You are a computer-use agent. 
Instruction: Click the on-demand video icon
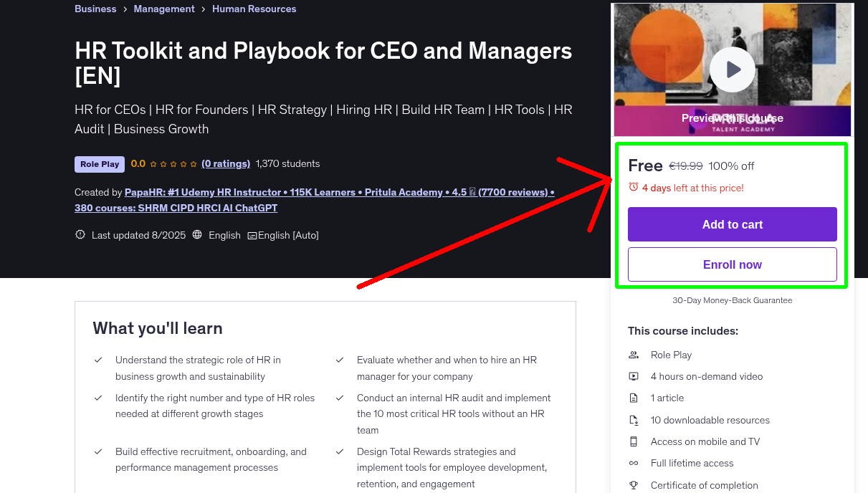(x=634, y=376)
